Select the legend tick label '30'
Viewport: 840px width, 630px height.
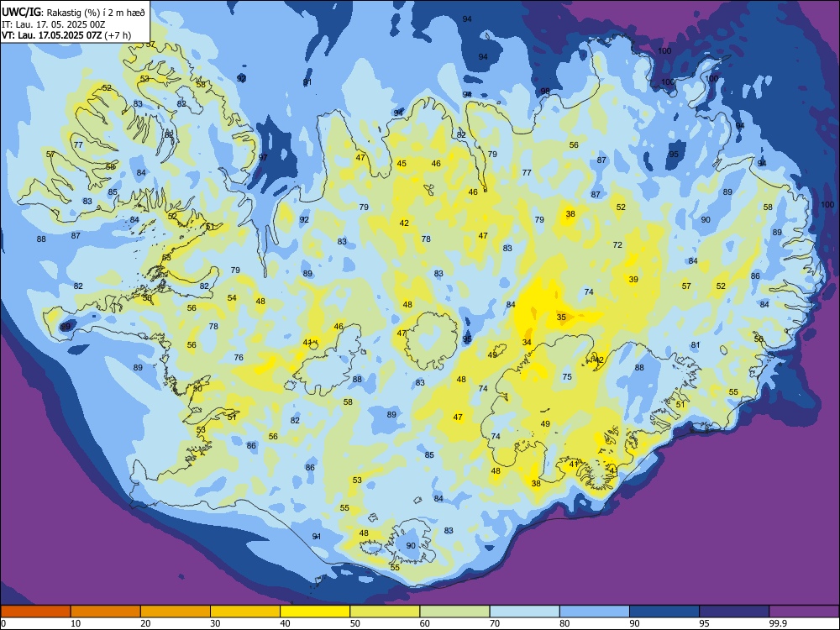(215, 623)
